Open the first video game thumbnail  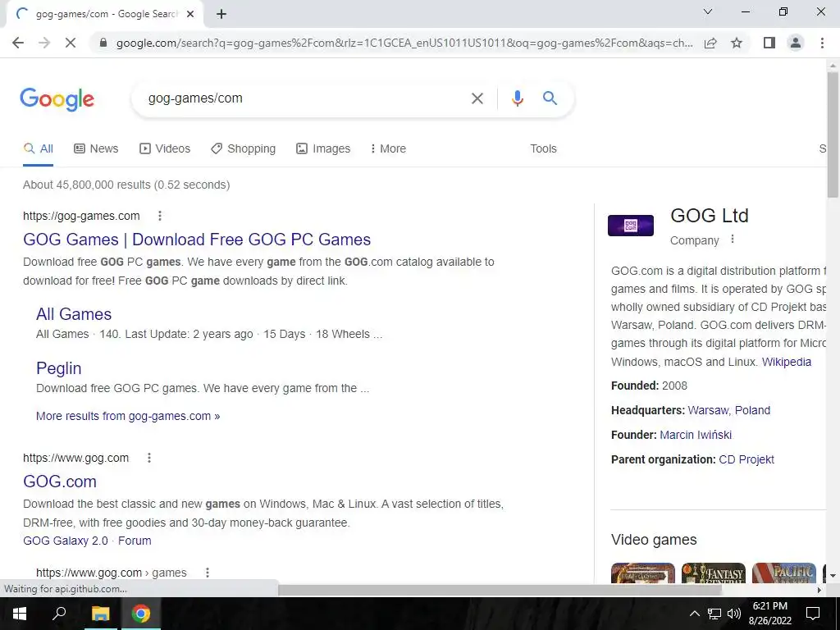coord(643,573)
